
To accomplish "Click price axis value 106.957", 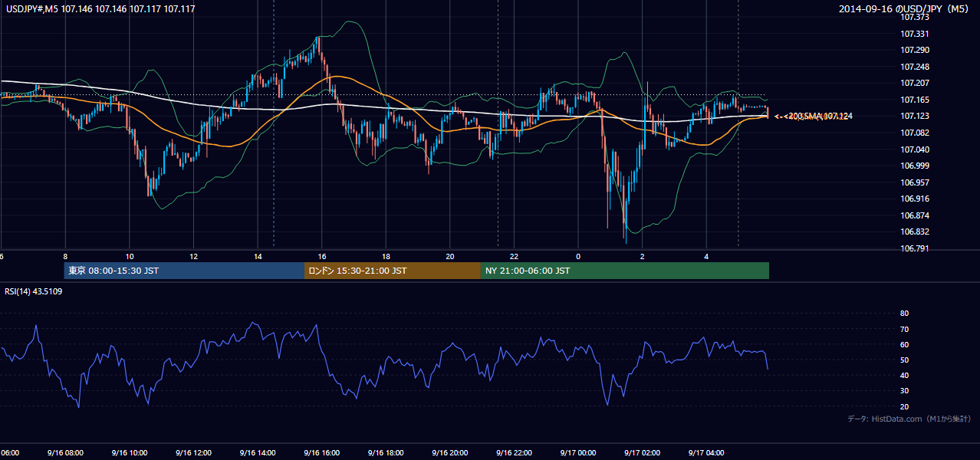I will coord(915,182).
